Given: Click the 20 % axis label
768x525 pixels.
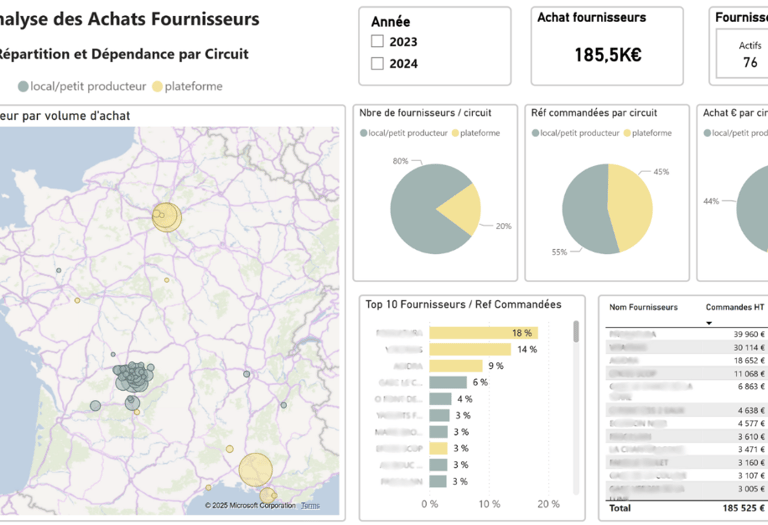Looking at the screenshot, I should pos(549,504).
